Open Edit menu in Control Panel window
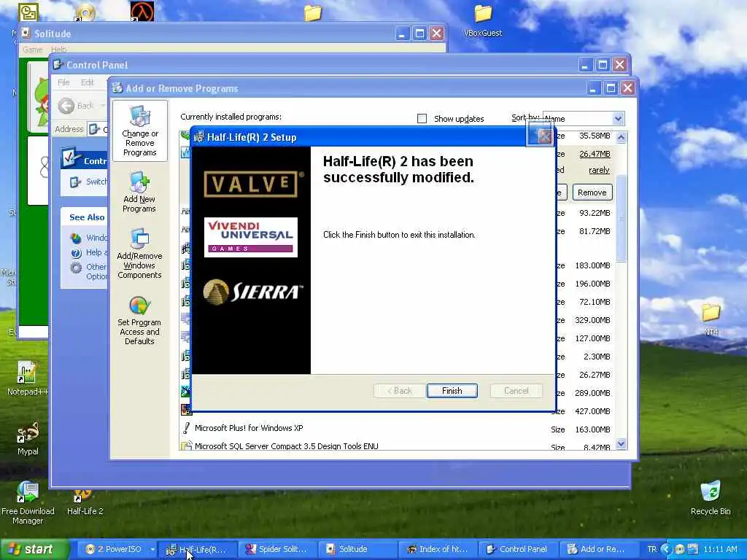The height and width of the screenshot is (560, 747). click(88, 82)
